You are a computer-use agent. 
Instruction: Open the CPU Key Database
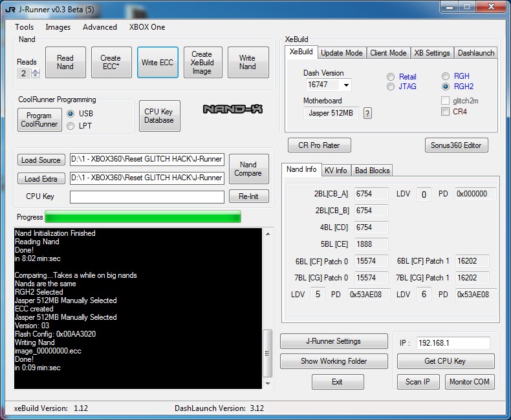[x=159, y=116]
